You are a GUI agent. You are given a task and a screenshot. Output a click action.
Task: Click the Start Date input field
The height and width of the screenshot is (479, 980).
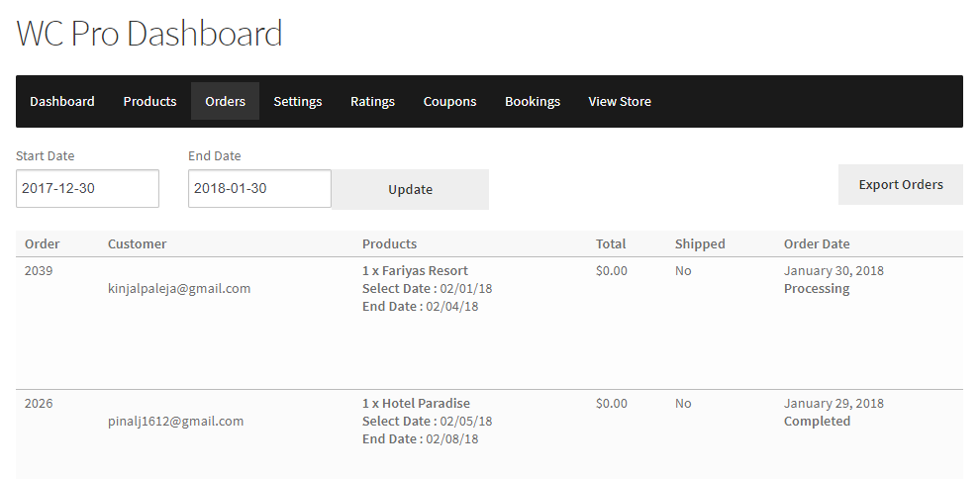87,188
